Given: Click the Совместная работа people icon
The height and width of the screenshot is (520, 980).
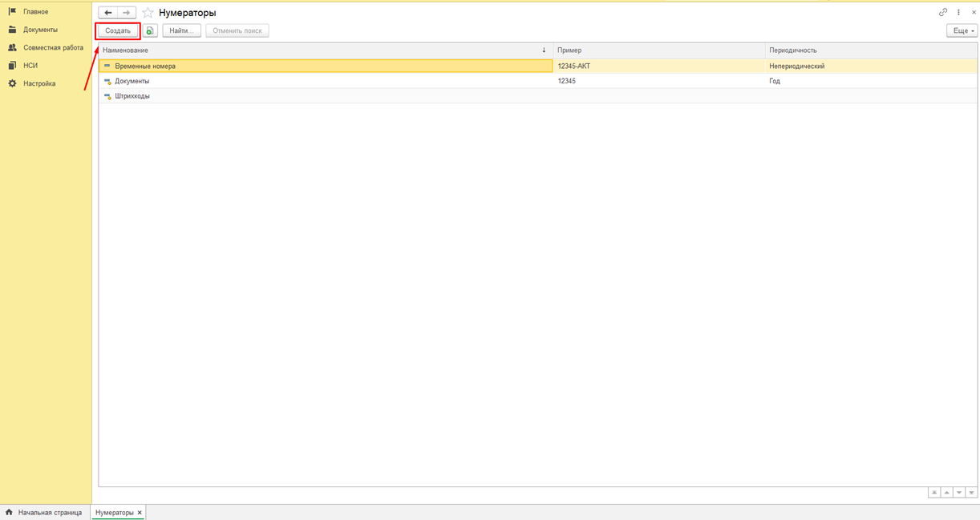Looking at the screenshot, I should pyautogui.click(x=12, y=47).
